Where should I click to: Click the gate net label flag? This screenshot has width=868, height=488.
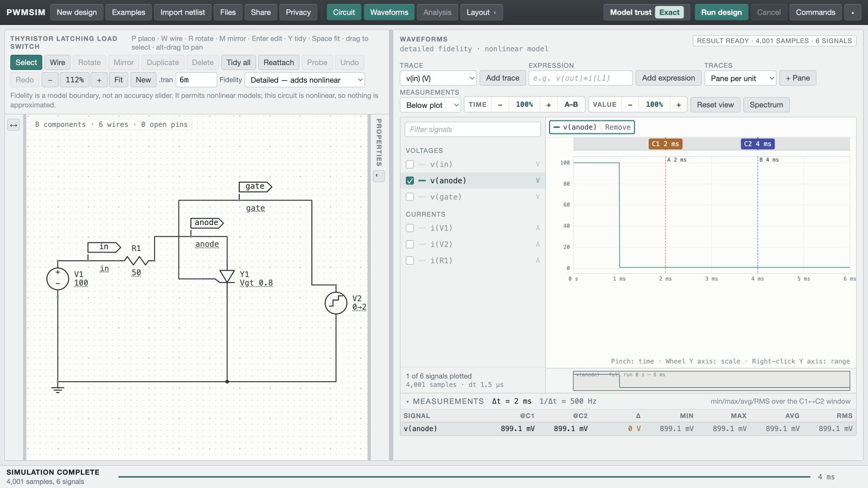pyautogui.click(x=255, y=187)
